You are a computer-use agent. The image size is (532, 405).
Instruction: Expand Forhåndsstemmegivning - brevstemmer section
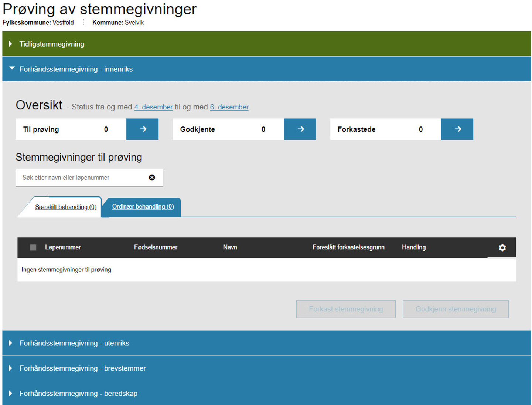pyautogui.click(x=82, y=368)
